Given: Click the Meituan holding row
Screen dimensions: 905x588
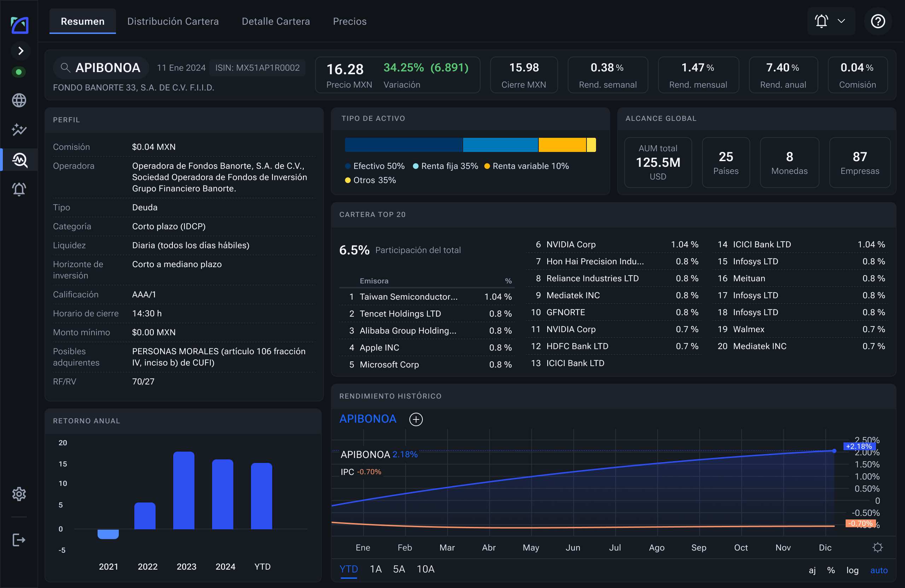Looking at the screenshot, I should point(801,278).
